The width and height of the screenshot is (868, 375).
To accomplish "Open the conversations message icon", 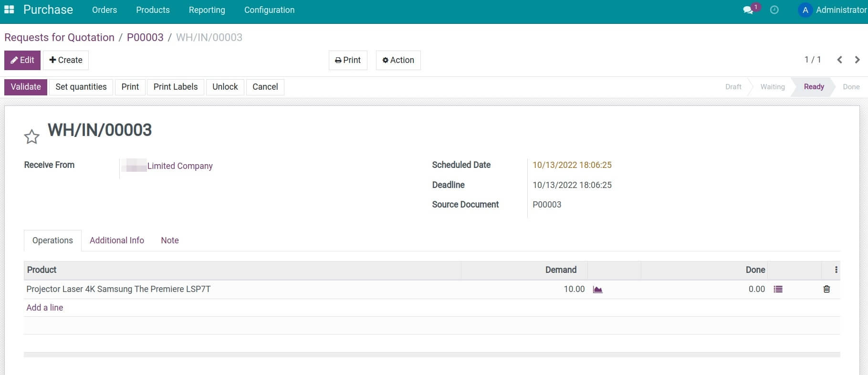I will coord(748,10).
